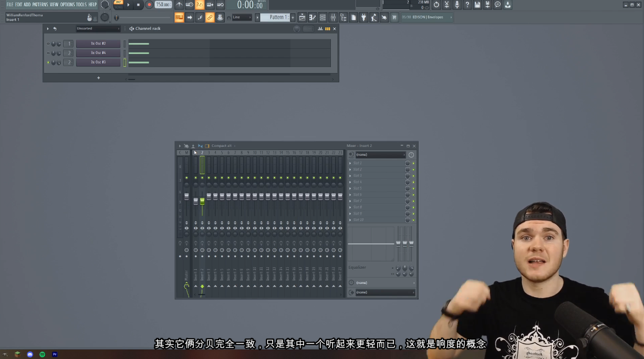Click the save project floppy icon
This screenshot has height=359, width=644.
477,5
